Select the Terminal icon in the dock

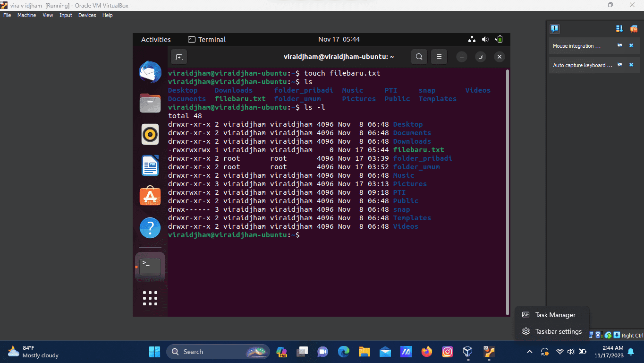[x=150, y=267]
